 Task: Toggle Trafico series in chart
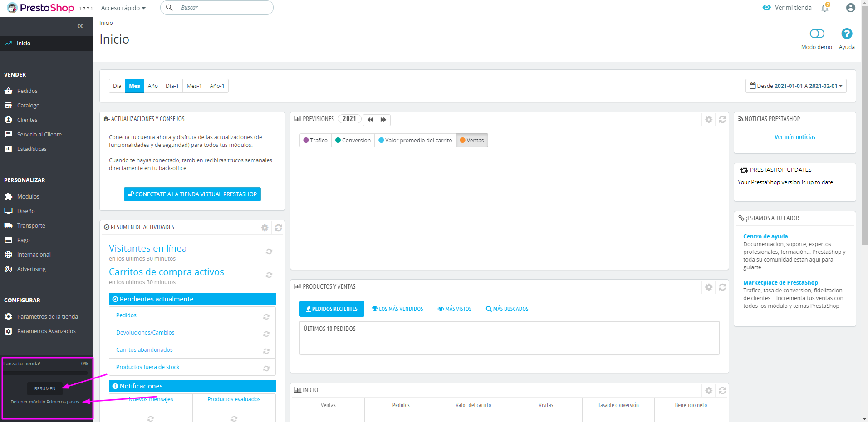coord(315,141)
